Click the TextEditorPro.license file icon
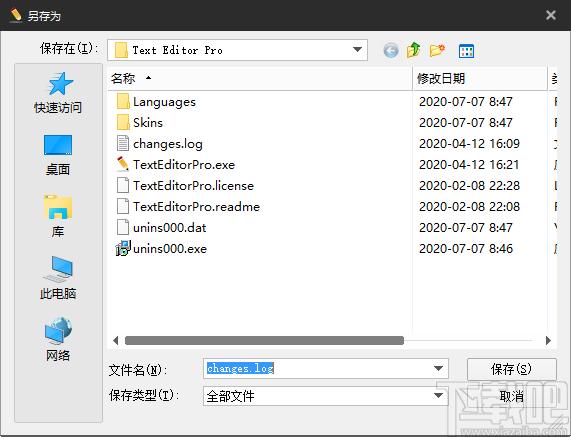Screen dimensions: 571x437 [123, 185]
